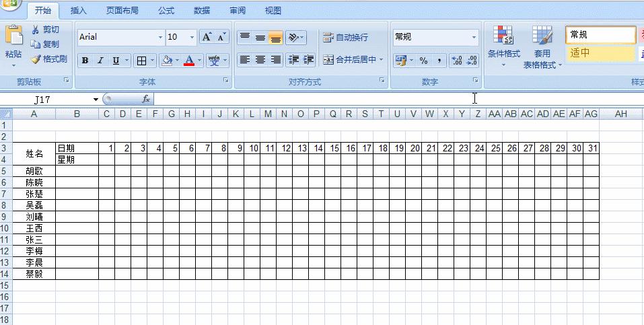Select the Format Painter (格式刷) brush
Viewport: 644px width, 325px height.
click(x=36, y=59)
